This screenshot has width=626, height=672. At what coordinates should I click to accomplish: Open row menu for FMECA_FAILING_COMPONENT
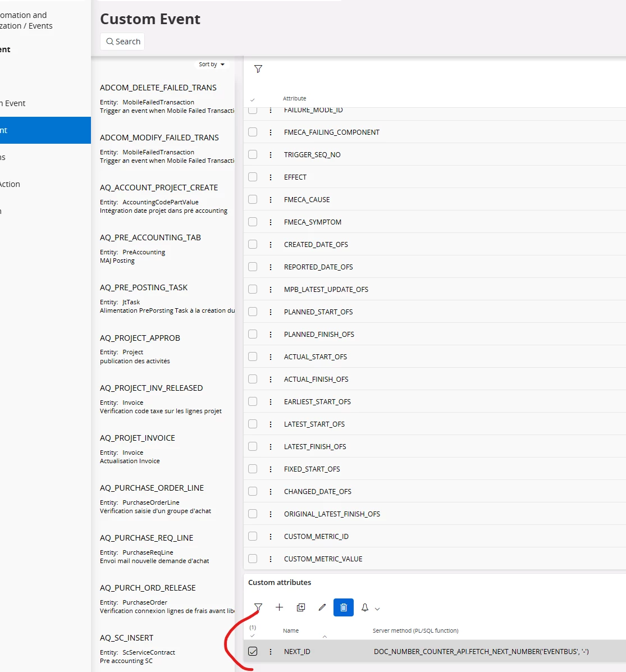pos(271,132)
